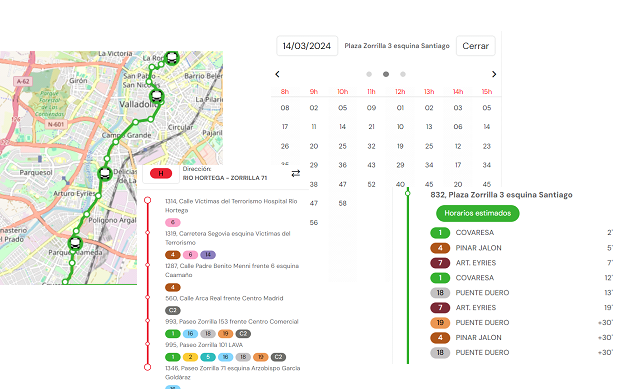Click the red H line badge
The image size is (621, 391).
tap(161, 174)
